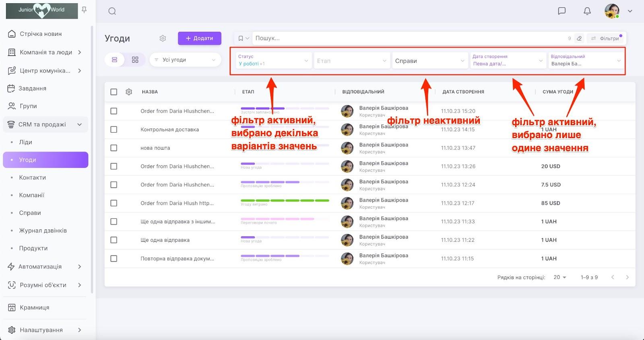This screenshot has width=644, height=340.
Task: Click the search magnifier icon in top bar
Action: [x=112, y=11]
